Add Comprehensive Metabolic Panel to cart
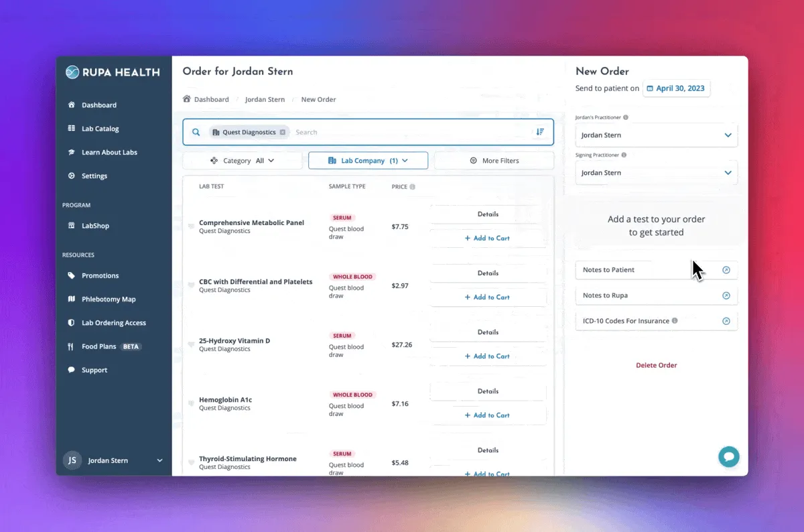Viewport: 804px width, 532px height. pyautogui.click(x=488, y=239)
